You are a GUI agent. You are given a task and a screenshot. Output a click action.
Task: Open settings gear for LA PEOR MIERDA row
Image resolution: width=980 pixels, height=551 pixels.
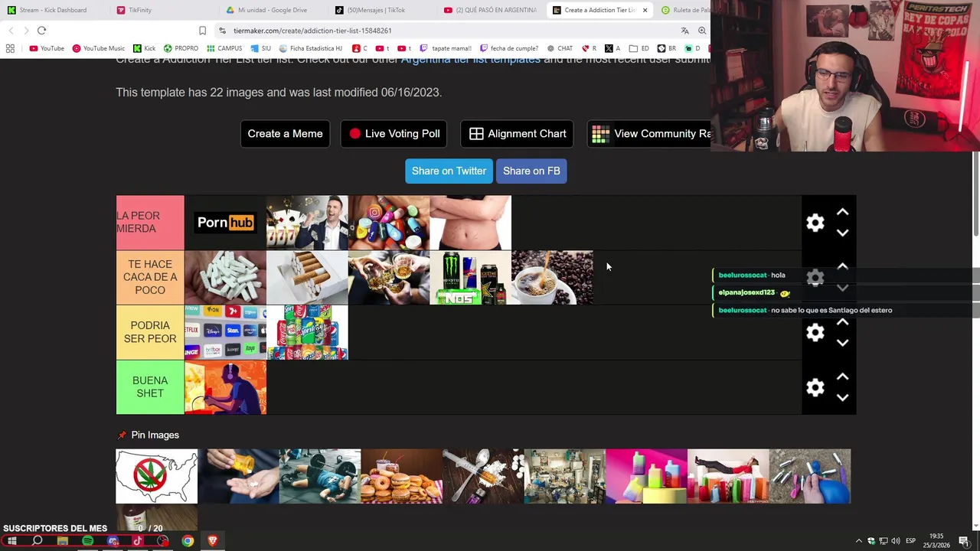click(815, 223)
